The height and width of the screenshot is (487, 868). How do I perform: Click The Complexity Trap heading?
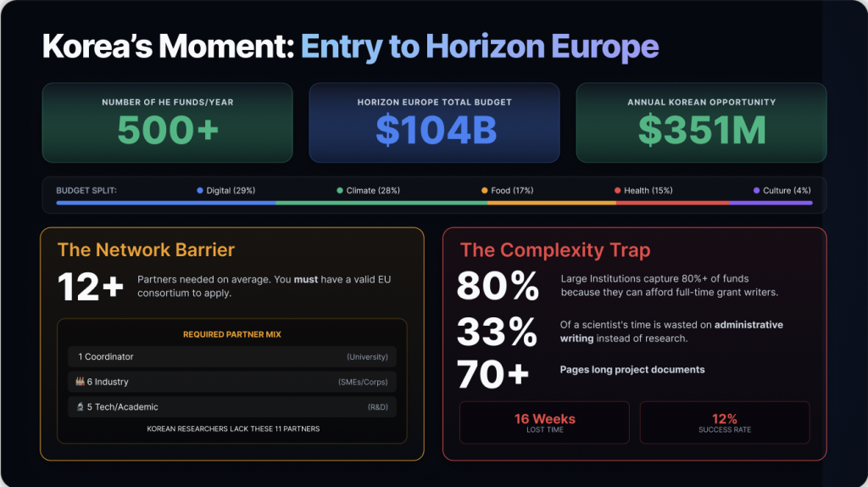(555, 250)
